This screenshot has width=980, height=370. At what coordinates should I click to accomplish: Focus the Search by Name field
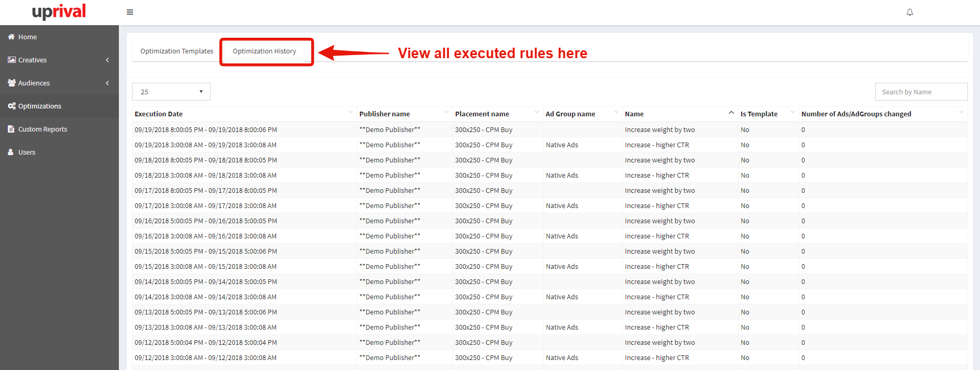tap(921, 92)
